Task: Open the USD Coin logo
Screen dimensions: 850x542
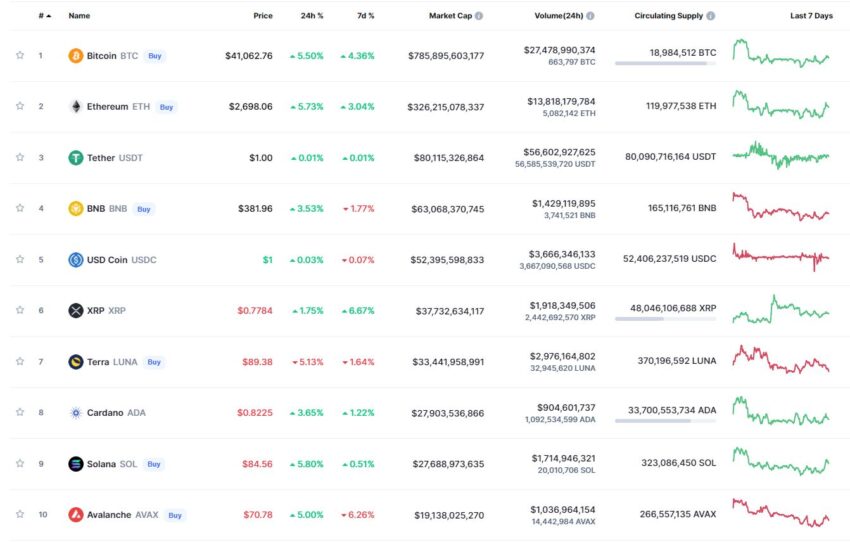Action: click(x=75, y=260)
